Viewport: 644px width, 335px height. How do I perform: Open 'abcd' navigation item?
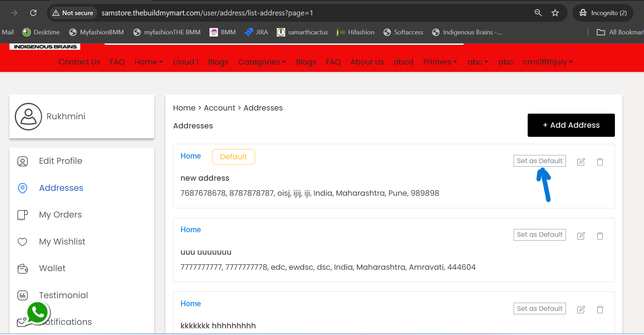tap(403, 62)
